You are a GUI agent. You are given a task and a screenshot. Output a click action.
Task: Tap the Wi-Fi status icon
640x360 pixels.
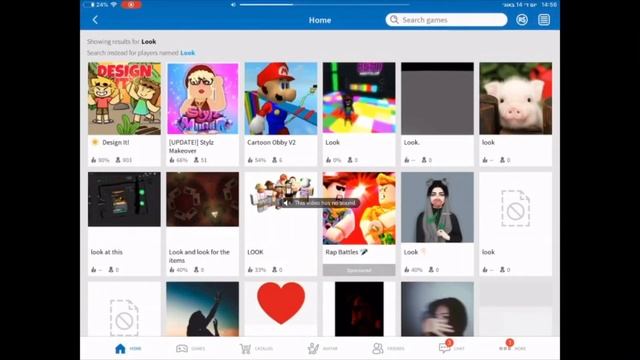114,4
